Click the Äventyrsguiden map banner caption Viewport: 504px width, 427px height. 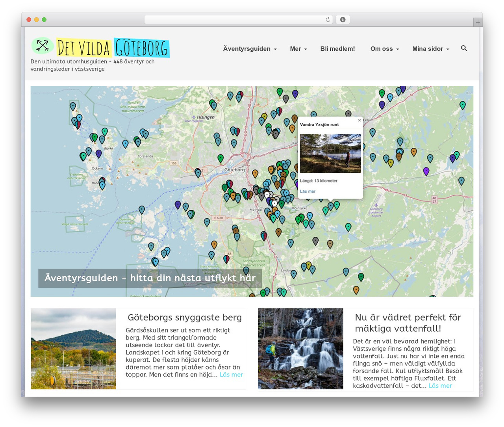coord(150,278)
